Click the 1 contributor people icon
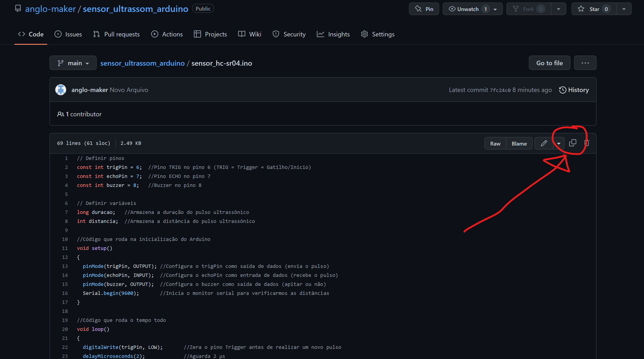Viewport: 644px width, 359px height. pyautogui.click(x=60, y=114)
